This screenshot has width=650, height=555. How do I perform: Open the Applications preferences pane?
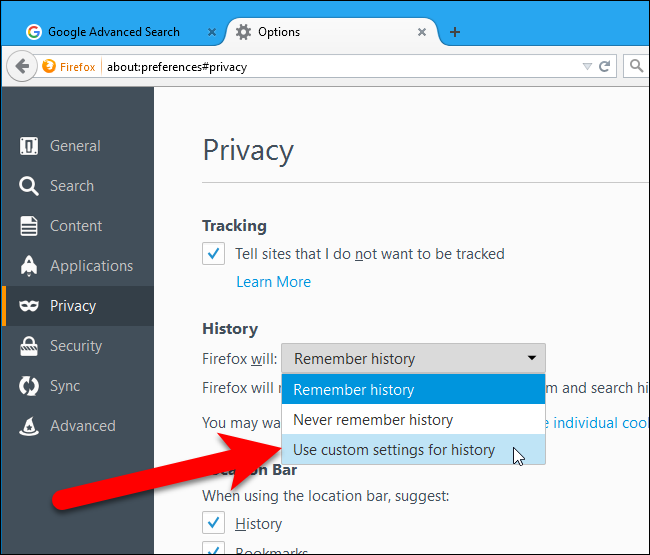pyautogui.click(x=77, y=266)
